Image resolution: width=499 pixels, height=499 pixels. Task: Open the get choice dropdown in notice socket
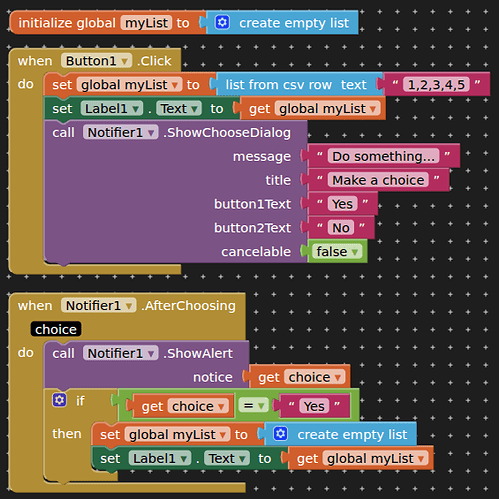[315, 377]
